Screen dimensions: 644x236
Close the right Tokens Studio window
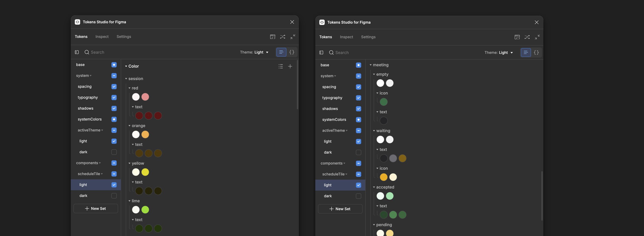[x=536, y=22]
